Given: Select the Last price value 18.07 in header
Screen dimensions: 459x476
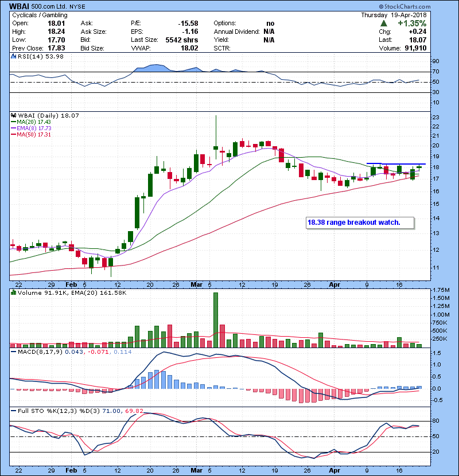Looking at the screenshot, I should click(x=418, y=40).
